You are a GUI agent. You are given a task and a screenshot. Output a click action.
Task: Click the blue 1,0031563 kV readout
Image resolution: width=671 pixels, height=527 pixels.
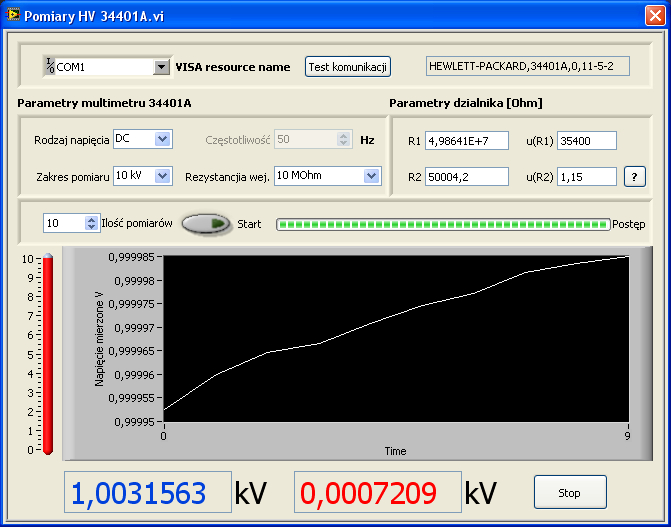tap(148, 492)
